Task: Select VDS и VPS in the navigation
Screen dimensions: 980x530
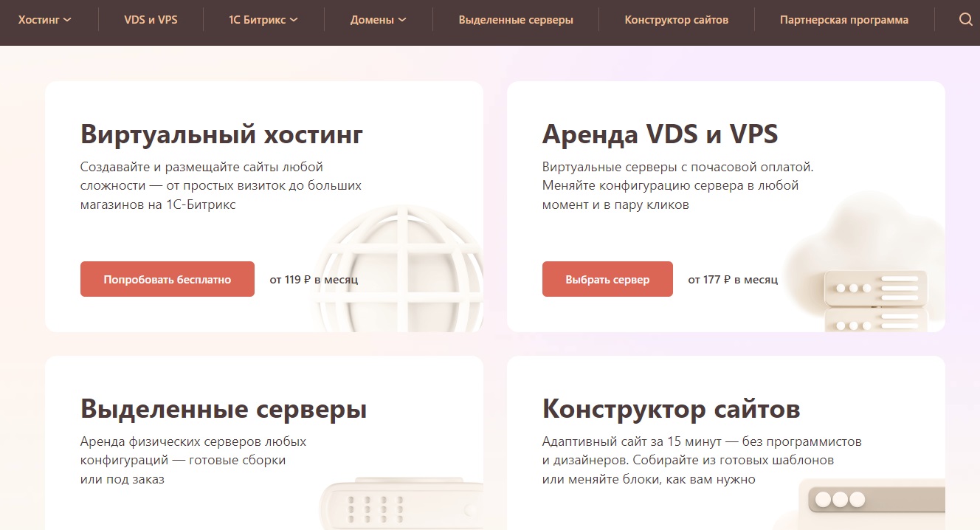Action: 151,19
